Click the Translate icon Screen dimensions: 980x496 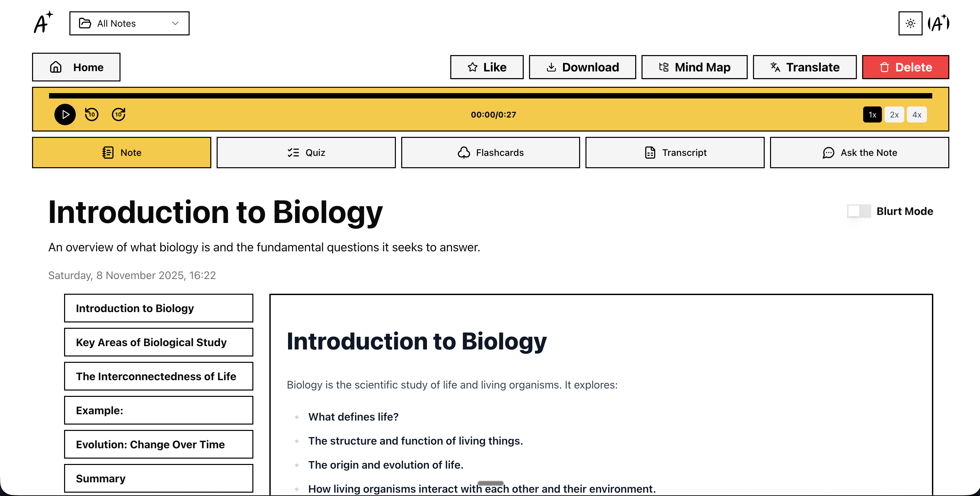point(775,67)
